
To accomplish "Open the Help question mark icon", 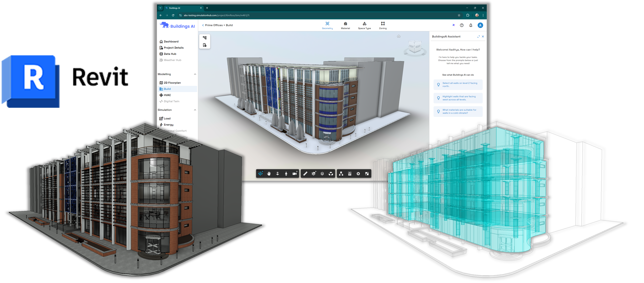I will pos(462,25).
